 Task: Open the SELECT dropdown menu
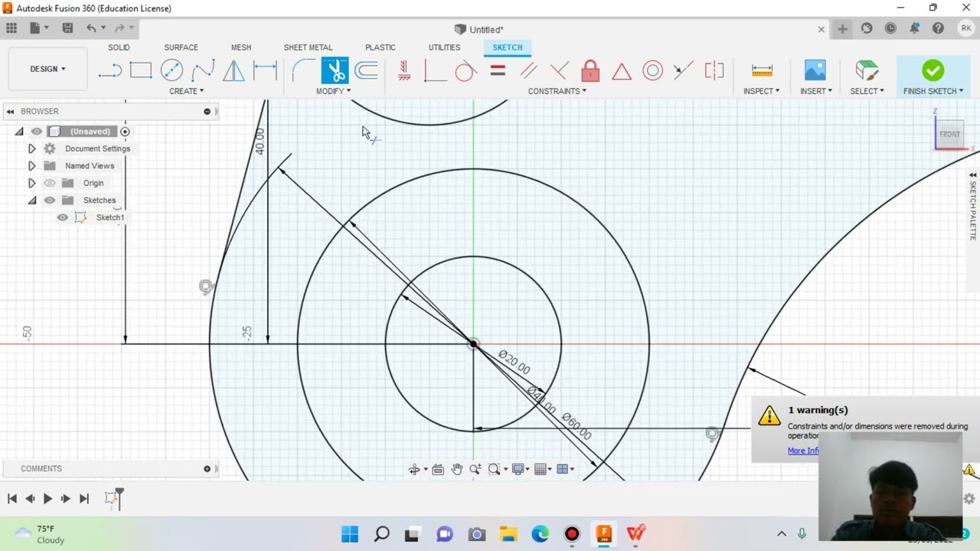[x=867, y=91]
